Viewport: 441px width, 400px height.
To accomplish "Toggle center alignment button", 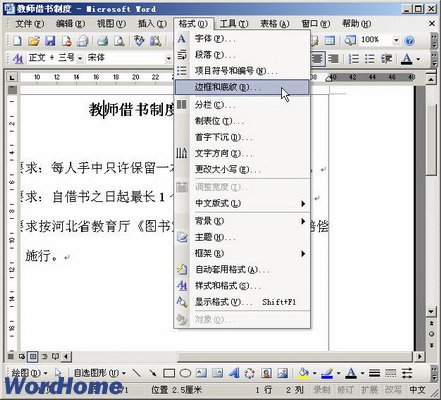I will [x=317, y=59].
